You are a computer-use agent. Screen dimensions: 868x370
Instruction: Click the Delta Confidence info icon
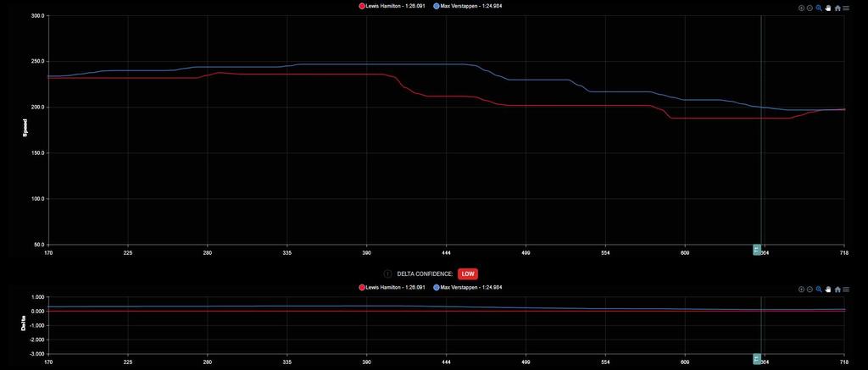(x=387, y=273)
